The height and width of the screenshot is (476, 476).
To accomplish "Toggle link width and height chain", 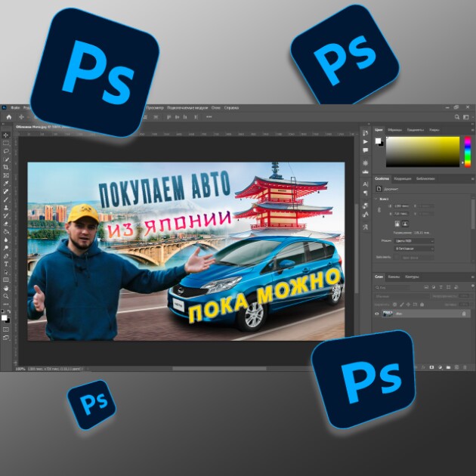I will point(379,210).
